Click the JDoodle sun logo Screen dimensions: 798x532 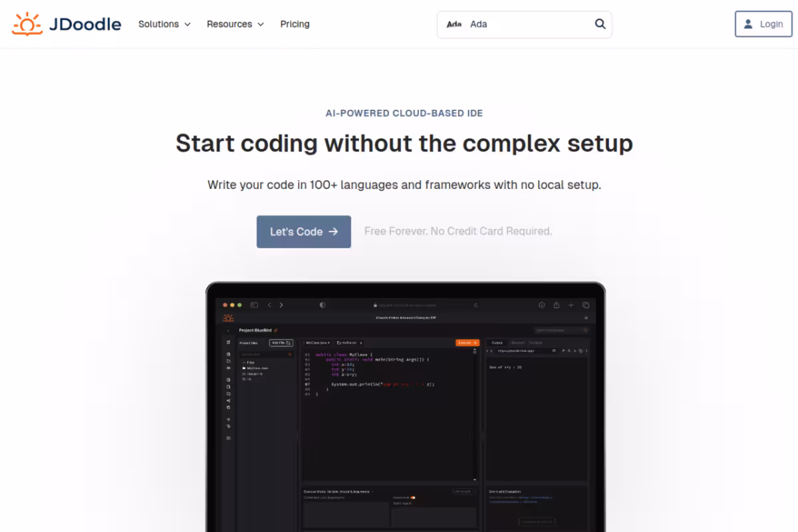[27, 24]
